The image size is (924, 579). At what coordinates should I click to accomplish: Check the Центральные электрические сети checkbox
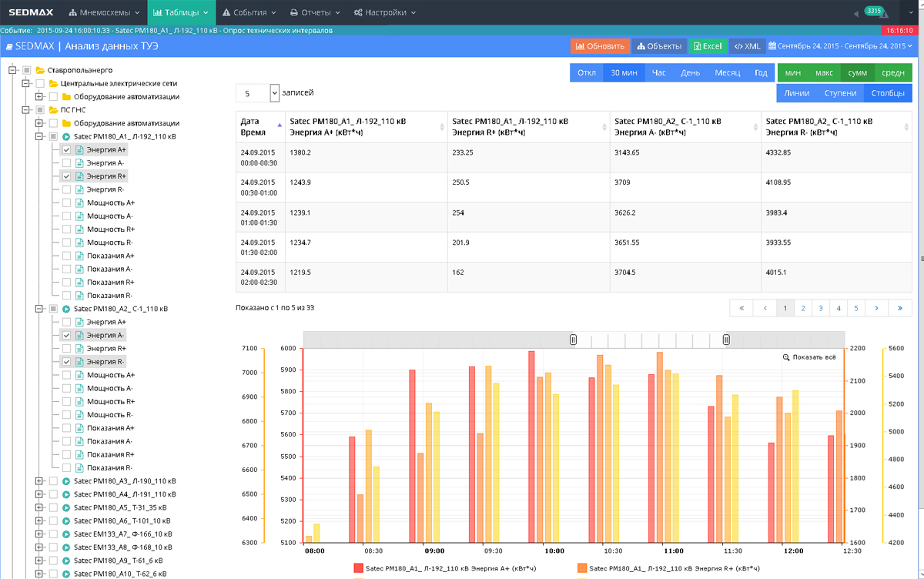tap(40, 83)
